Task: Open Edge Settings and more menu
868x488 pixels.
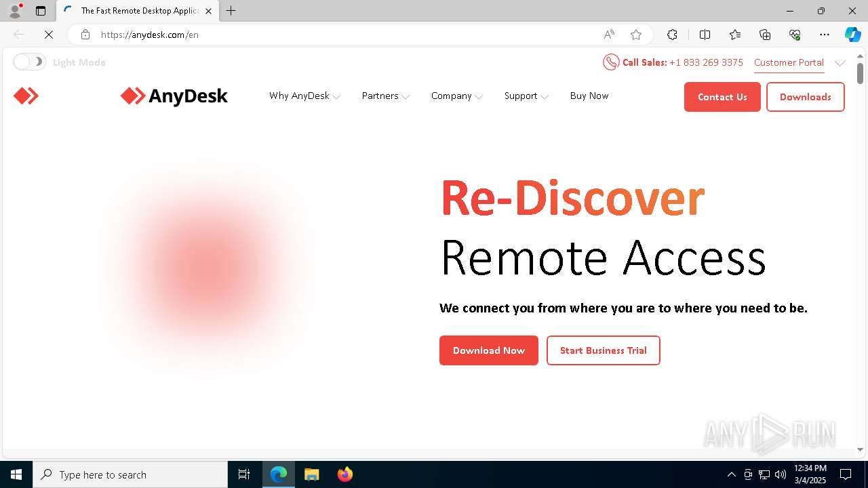Action: tap(825, 35)
